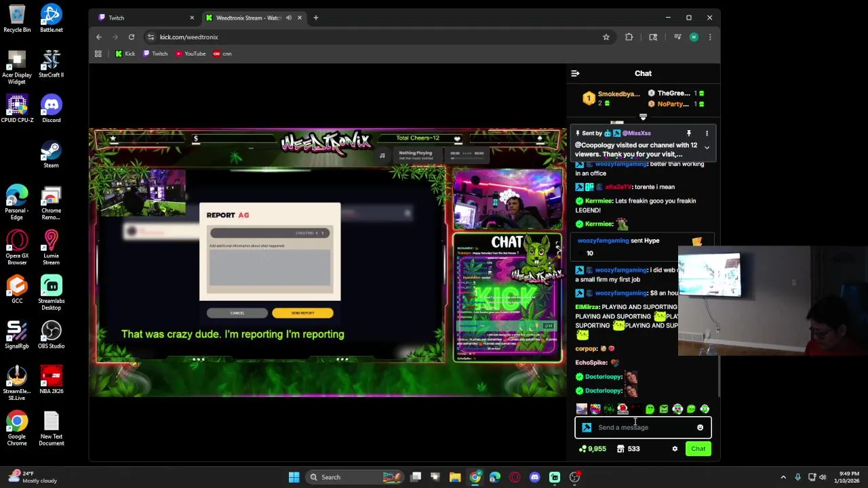This screenshot has width=868, height=488.
Task: Open @MissXss profile from pinned message
Action: tap(636, 134)
